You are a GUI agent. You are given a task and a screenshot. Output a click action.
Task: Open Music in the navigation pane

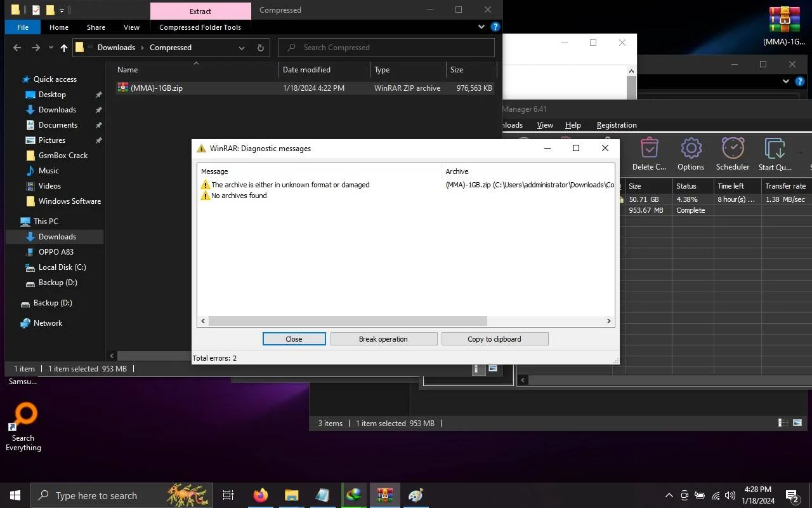pyautogui.click(x=49, y=171)
